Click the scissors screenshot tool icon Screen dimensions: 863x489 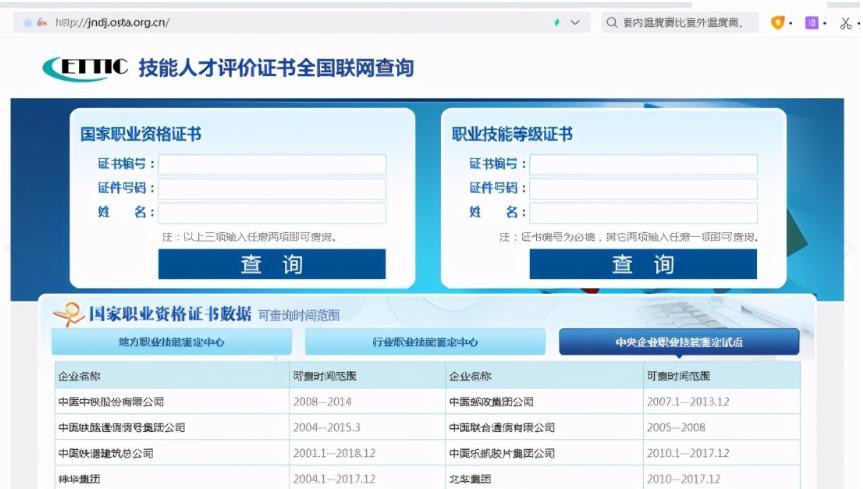(845, 23)
